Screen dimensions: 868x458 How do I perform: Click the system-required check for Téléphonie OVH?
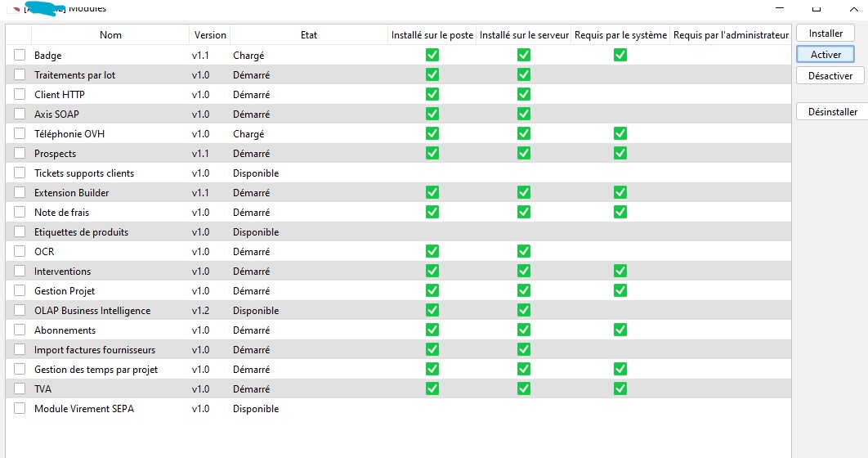620,133
